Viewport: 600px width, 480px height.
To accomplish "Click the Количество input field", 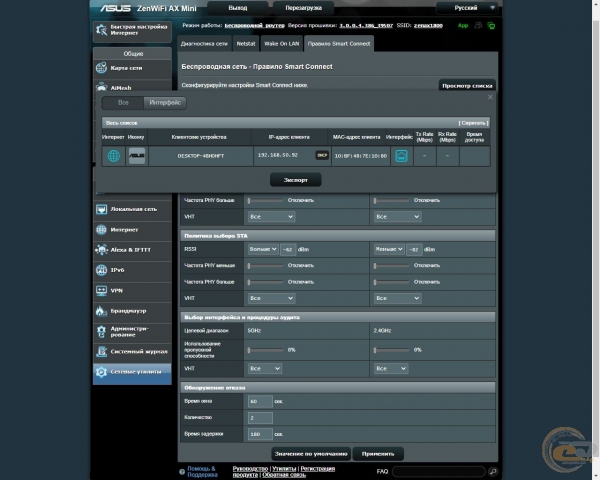I will click(x=260, y=418).
